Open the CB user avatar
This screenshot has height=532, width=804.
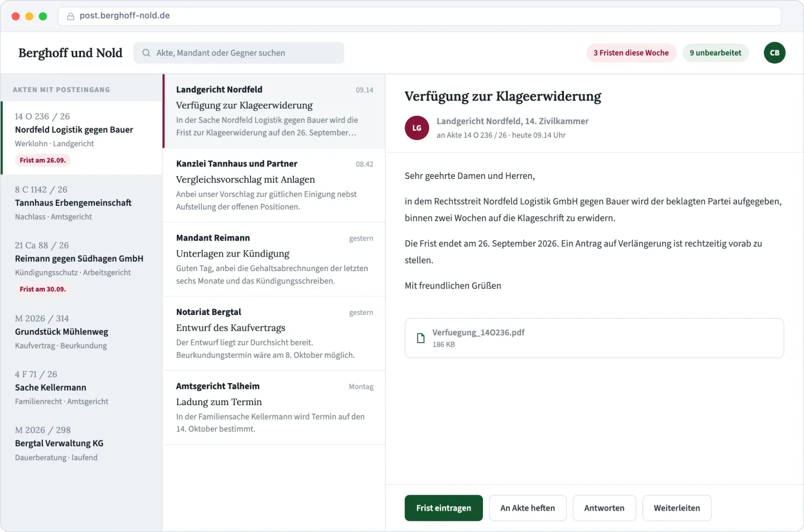(x=775, y=53)
